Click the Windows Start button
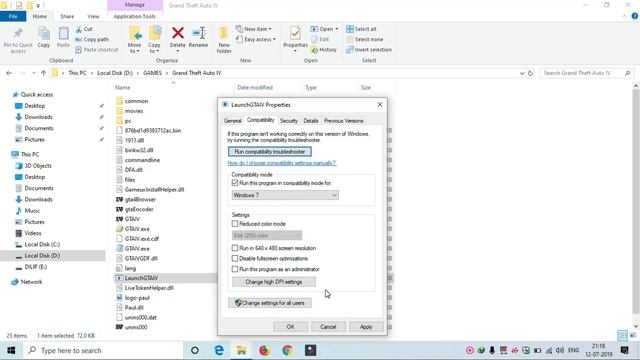Viewport: 640px width, 360px height. pyautogui.click(x=11, y=351)
